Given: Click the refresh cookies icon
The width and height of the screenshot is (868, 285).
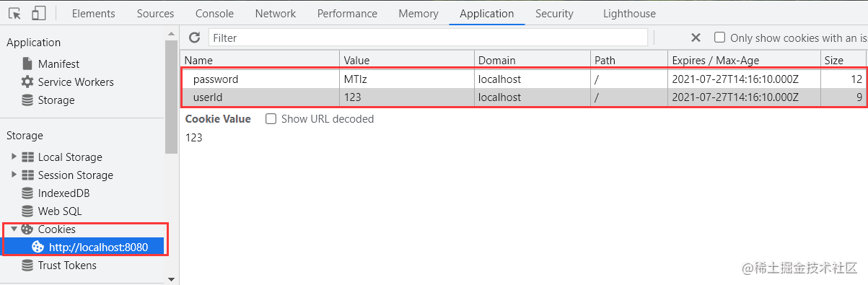Looking at the screenshot, I should click(x=194, y=38).
